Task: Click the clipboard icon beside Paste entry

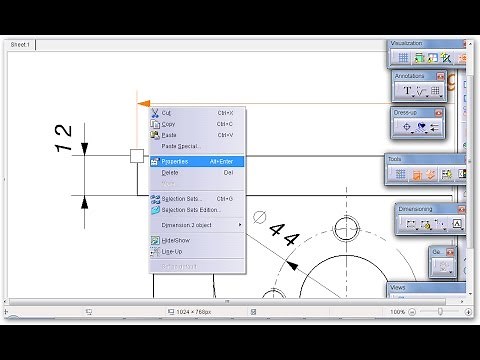Action: (x=155, y=135)
